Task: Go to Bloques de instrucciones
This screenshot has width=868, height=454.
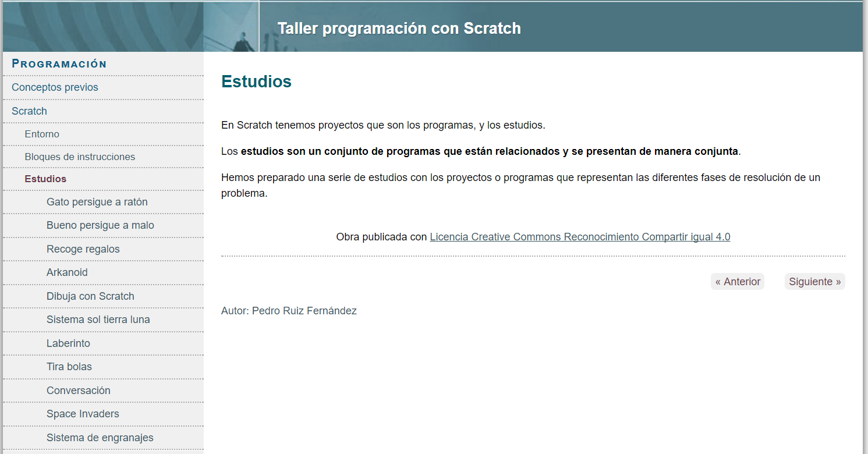Action: pos(80,157)
